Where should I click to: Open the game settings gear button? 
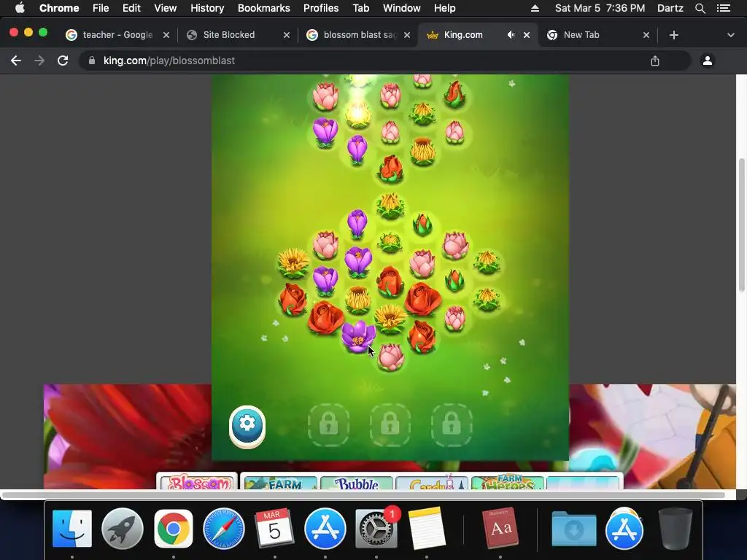(247, 425)
